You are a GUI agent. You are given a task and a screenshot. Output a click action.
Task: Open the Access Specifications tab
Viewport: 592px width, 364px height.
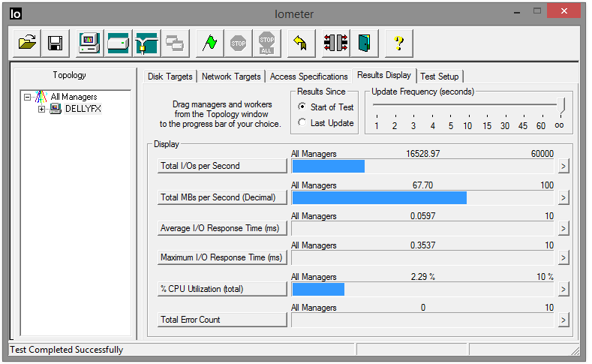[308, 77]
